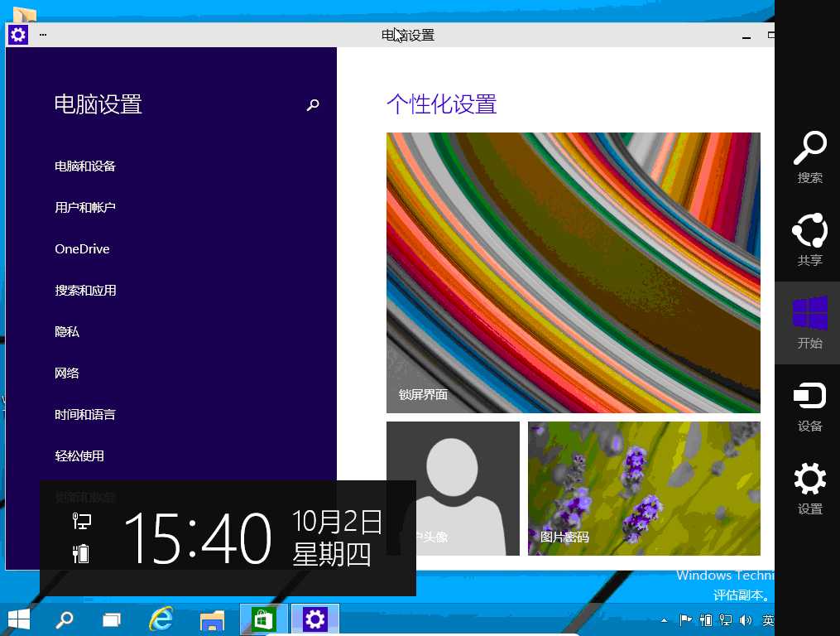Click the 10月2日 date text

[x=337, y=521]
